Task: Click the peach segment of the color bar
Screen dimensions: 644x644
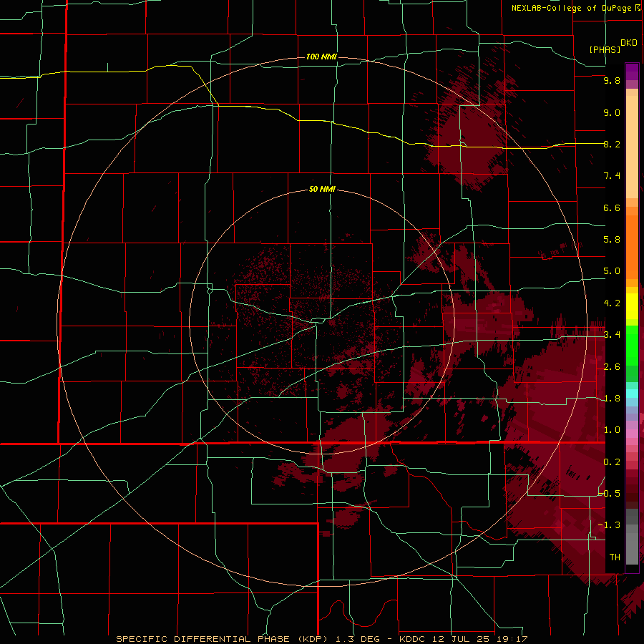Action: 632,147
